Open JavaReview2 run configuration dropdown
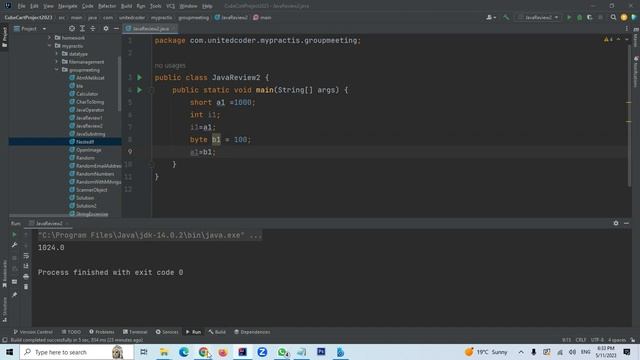The image size is (640, 360). [539, 18]
